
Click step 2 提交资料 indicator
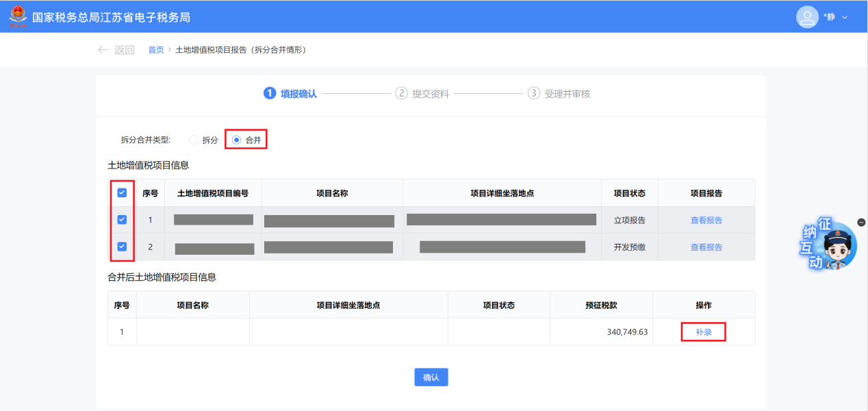422,94
